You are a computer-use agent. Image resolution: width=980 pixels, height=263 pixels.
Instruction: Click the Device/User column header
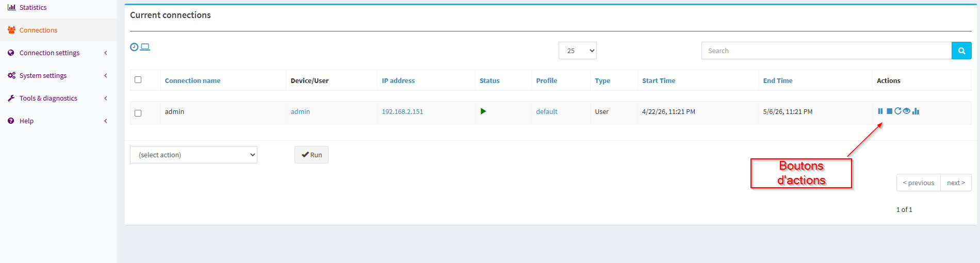click(309, 80)
